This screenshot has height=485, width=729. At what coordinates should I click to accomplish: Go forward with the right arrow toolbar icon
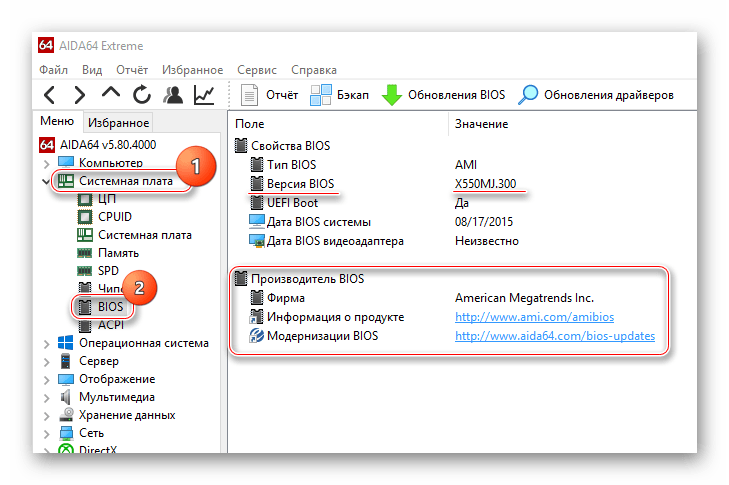[x=80, y=95]
